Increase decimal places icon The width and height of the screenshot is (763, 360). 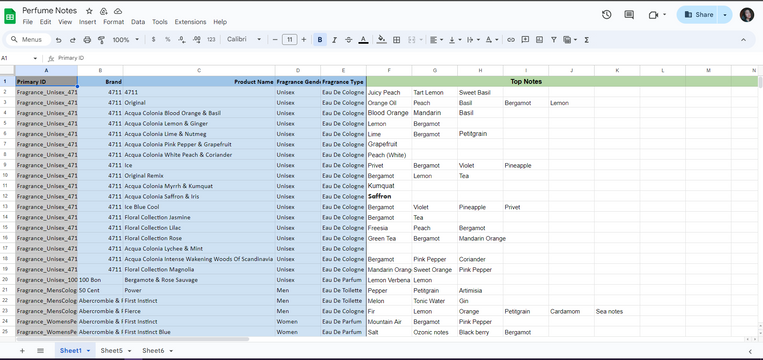point(197,40)
